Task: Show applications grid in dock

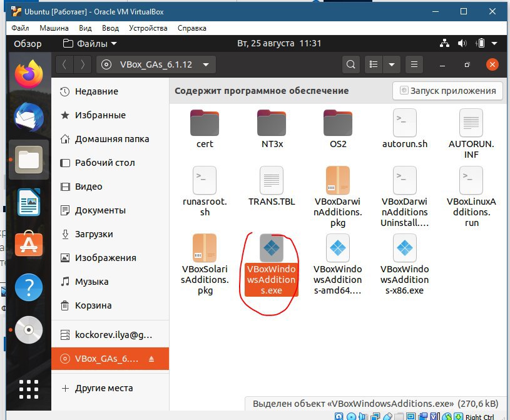Action: (x=29, y=389)
